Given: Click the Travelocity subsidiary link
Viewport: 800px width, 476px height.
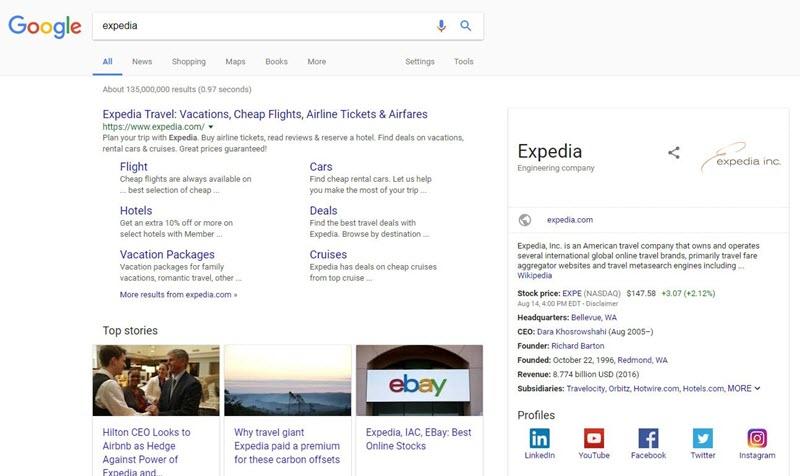Looking at the screenshot, I should [586, 389].
